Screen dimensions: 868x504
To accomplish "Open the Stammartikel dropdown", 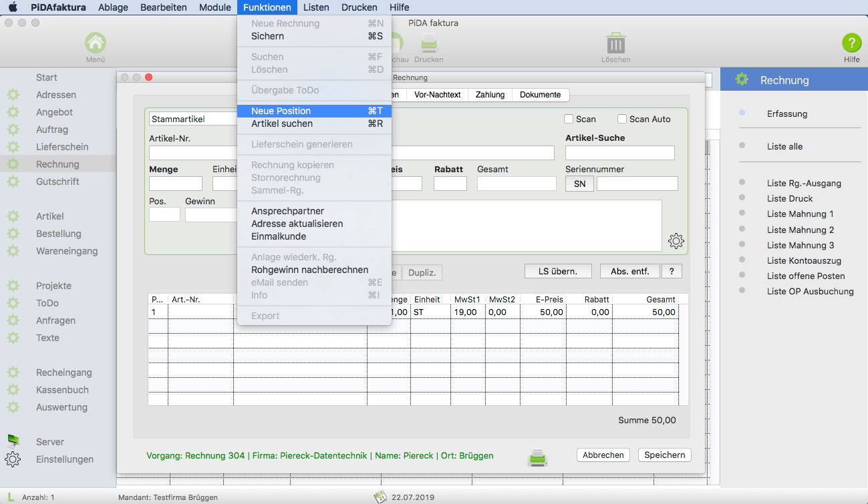I will (193, 119).
